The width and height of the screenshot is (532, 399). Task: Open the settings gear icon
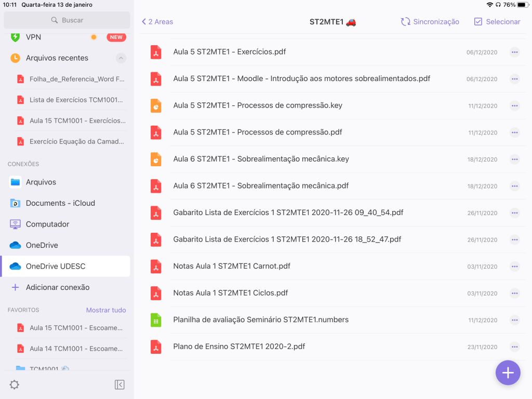coord(15,384)
